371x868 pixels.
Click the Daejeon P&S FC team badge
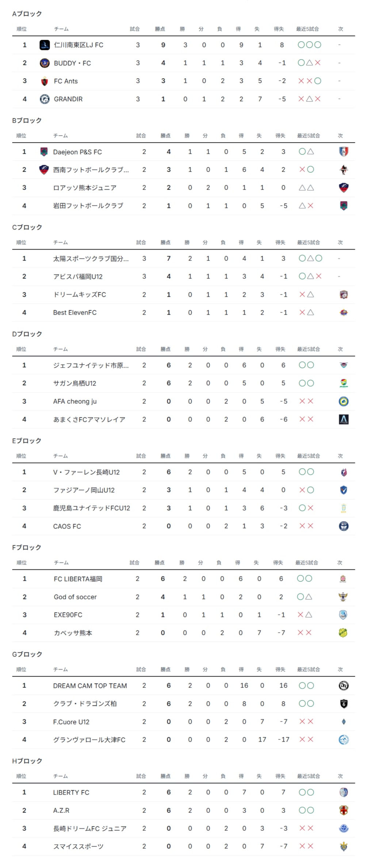point(44,152)
